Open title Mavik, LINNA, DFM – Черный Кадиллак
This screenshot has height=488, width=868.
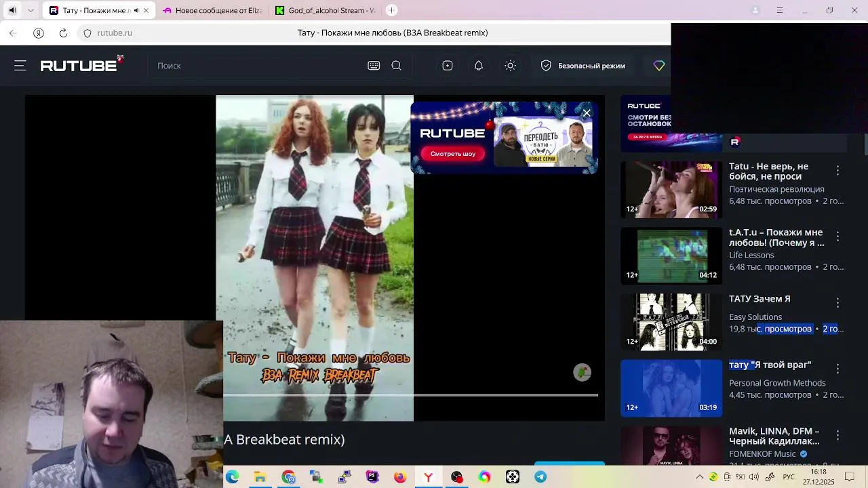point(774,436)
